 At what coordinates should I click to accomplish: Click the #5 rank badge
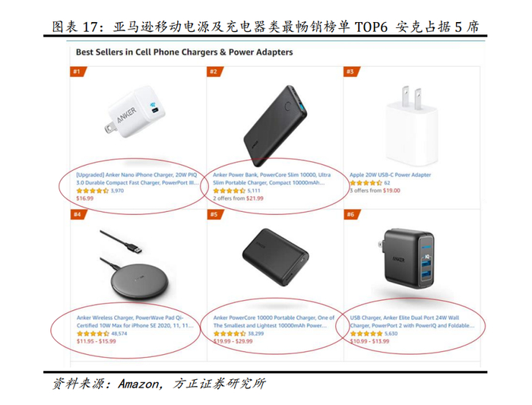(215, 214)
